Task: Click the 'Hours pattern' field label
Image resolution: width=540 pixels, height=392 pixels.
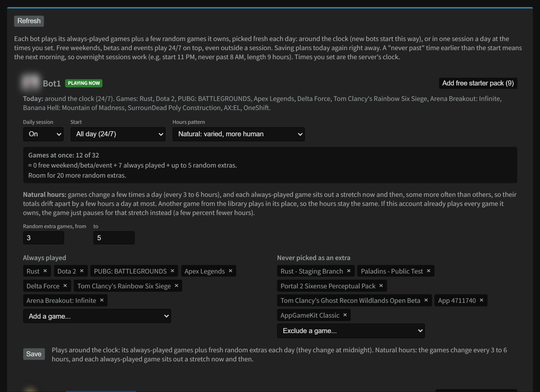Action: pyautogui.click(x=189, y=122)
